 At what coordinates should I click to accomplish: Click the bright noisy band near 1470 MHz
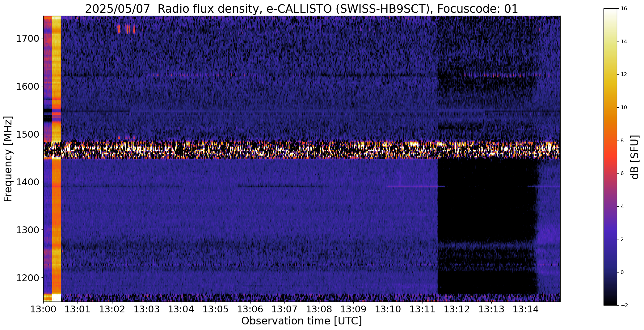coord(302,150)
